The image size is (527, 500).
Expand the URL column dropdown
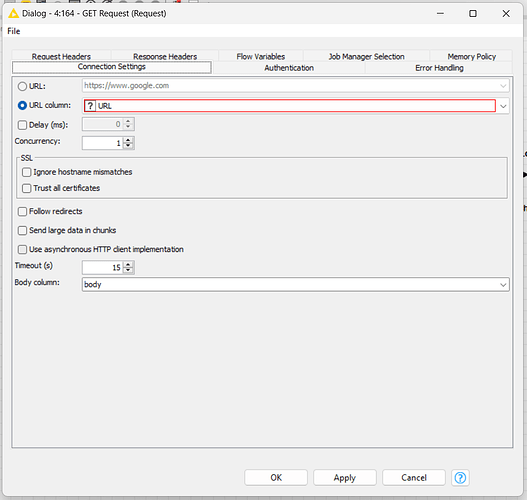point(503,106)
